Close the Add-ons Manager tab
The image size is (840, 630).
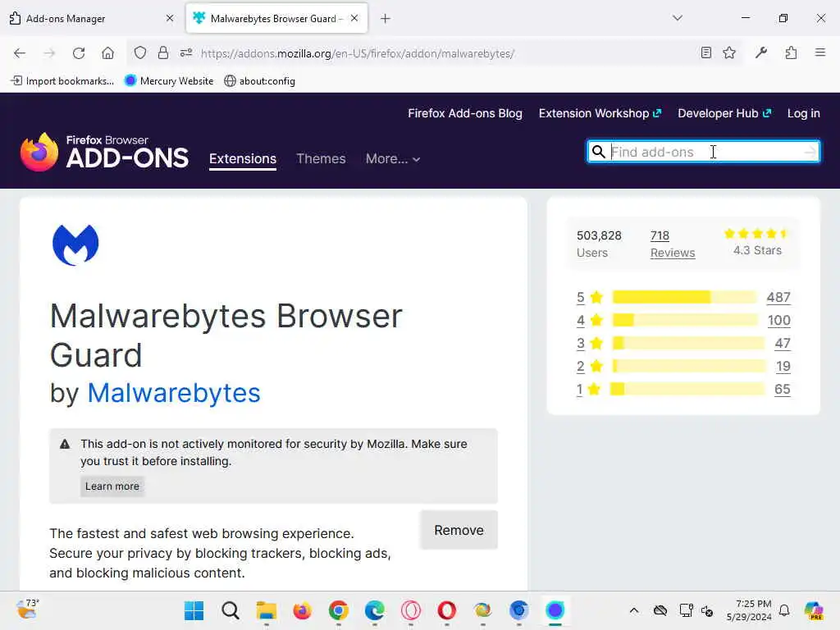pos(169,18)
